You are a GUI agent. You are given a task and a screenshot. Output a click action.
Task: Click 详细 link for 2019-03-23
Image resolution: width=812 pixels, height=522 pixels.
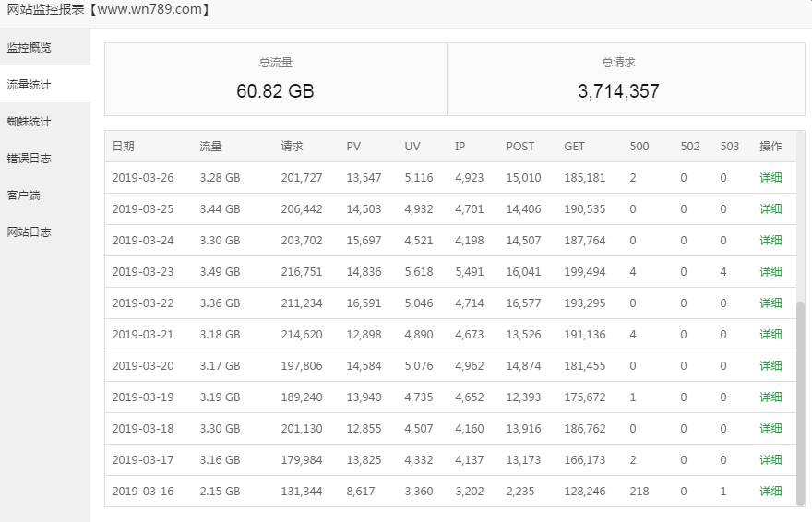pyautogui.click(x=770, y=272)
